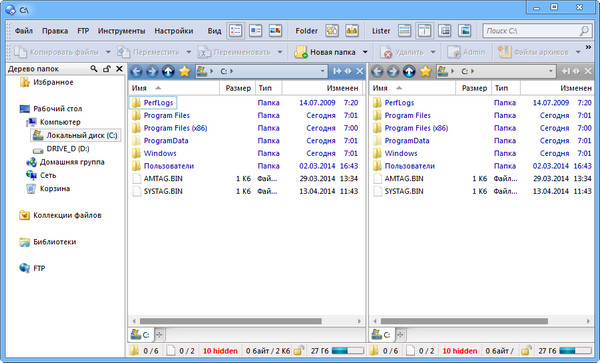Screen dimensions: 600x363
Task: Add new tab in left pane tab bar
Action: click(159, 335)
